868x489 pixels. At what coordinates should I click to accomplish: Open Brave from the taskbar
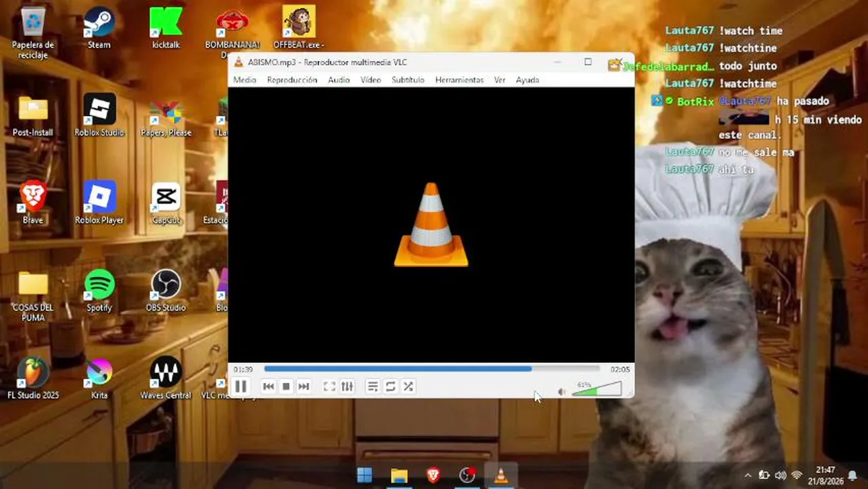pos(433,475)
